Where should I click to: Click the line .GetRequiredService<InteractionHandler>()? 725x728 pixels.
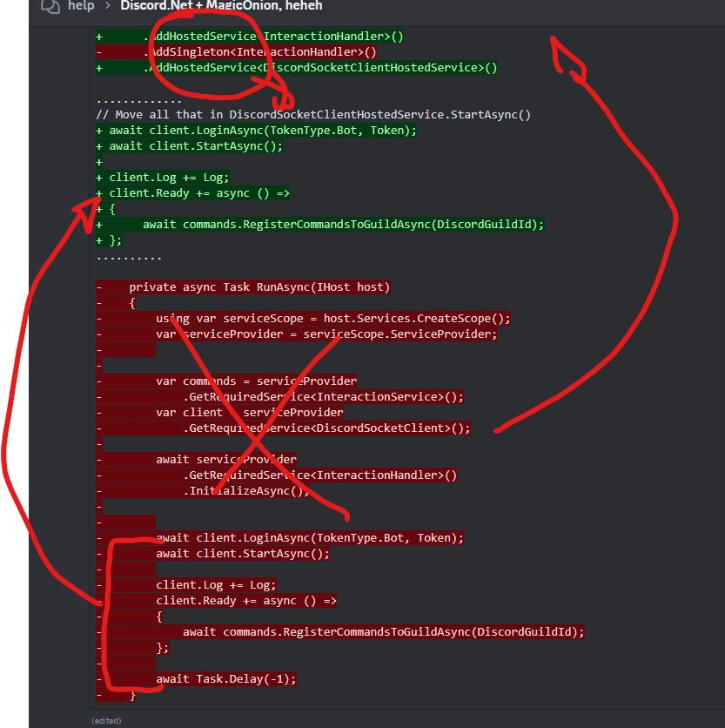[x=277, y=475]
